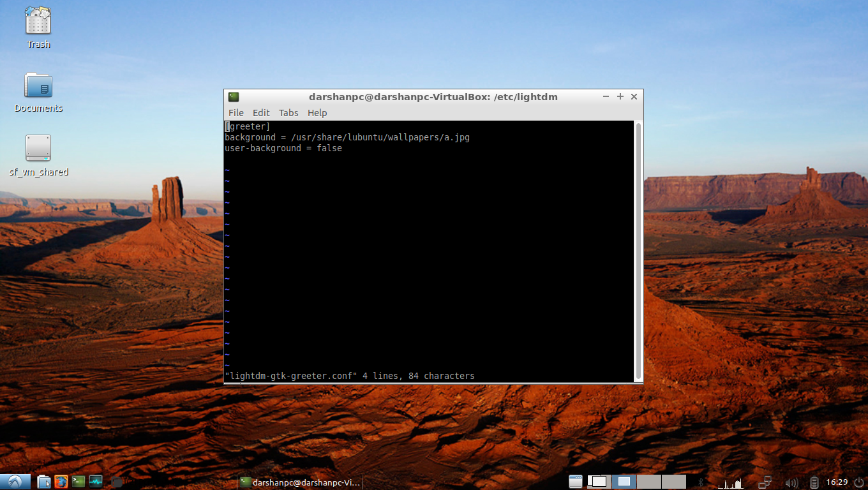Launch the PCManFM file manager from taskbar

43,482
